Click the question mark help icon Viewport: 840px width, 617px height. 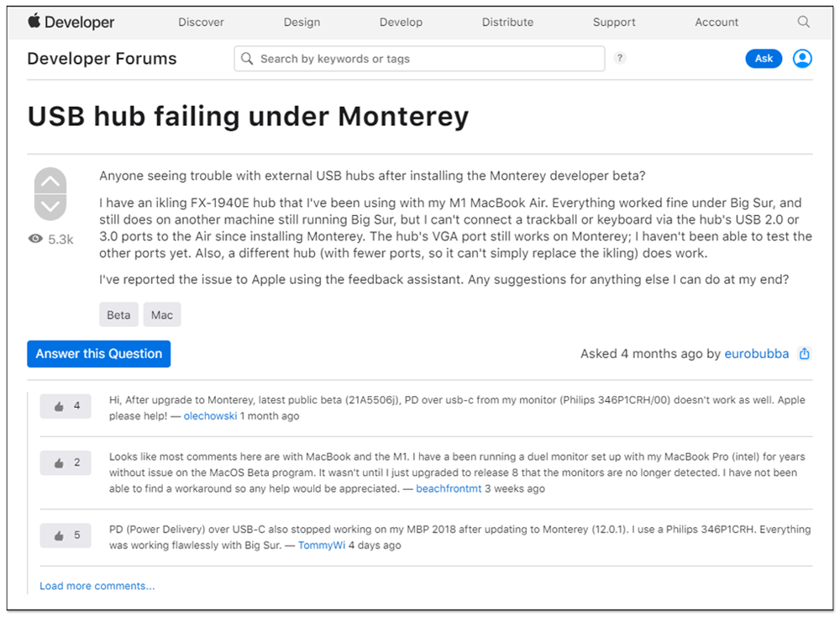620,58
